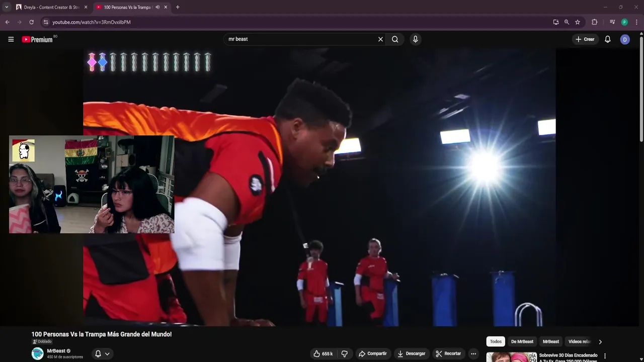The image size is (644, 362).
Task: Open Chrome three-dot menu
Action: [x=636, y=22]
